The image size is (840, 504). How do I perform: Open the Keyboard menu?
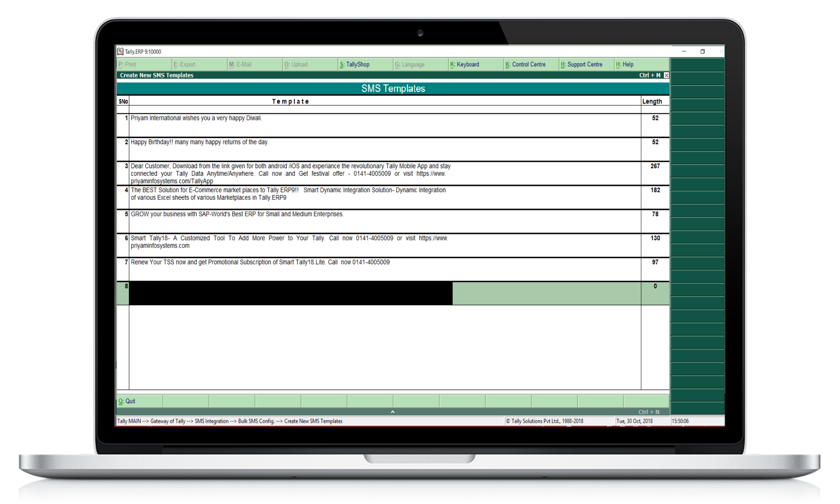pyautogui.click(x=476, y=65)
